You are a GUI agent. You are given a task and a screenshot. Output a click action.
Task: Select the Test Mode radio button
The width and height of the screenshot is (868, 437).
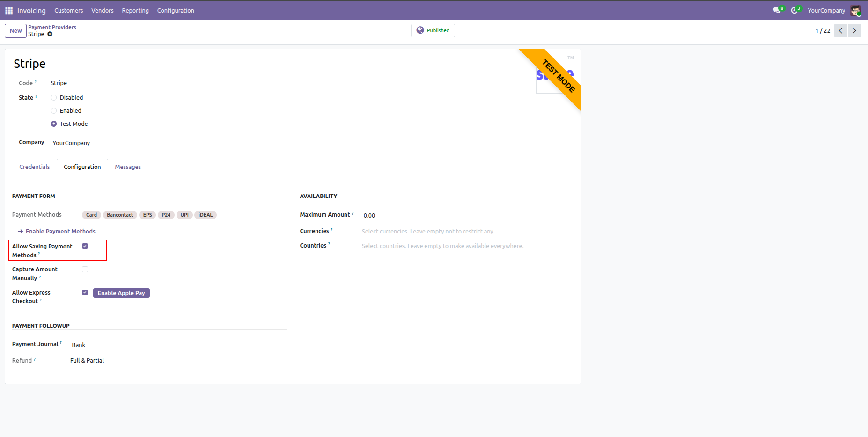click(x=54, y=124)
